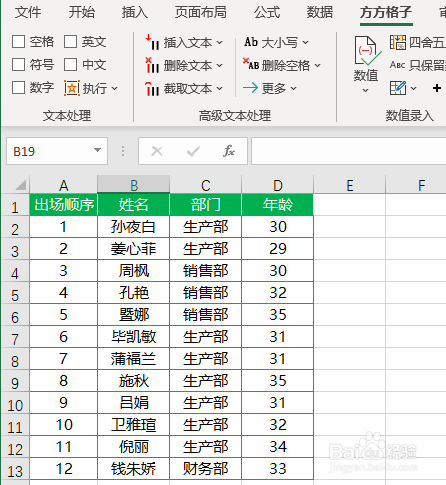
Task: Click the 姓名 header cell
Action: (134, 204)
